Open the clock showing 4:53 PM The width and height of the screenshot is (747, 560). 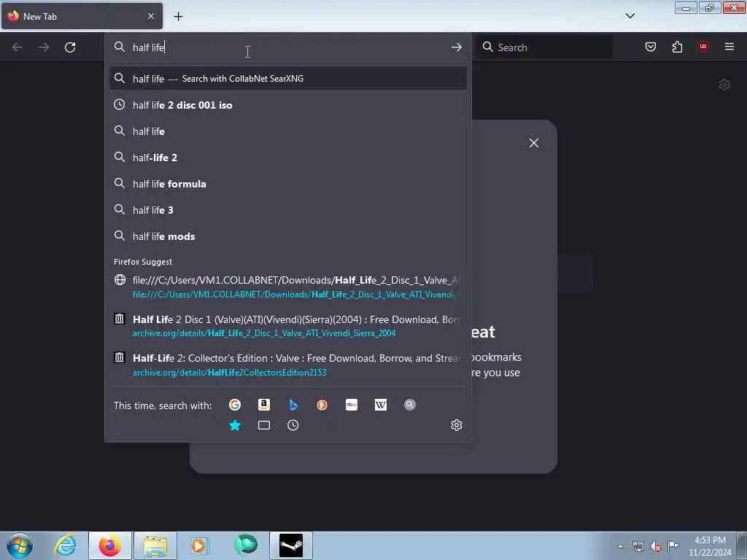(x=710, y=546)
